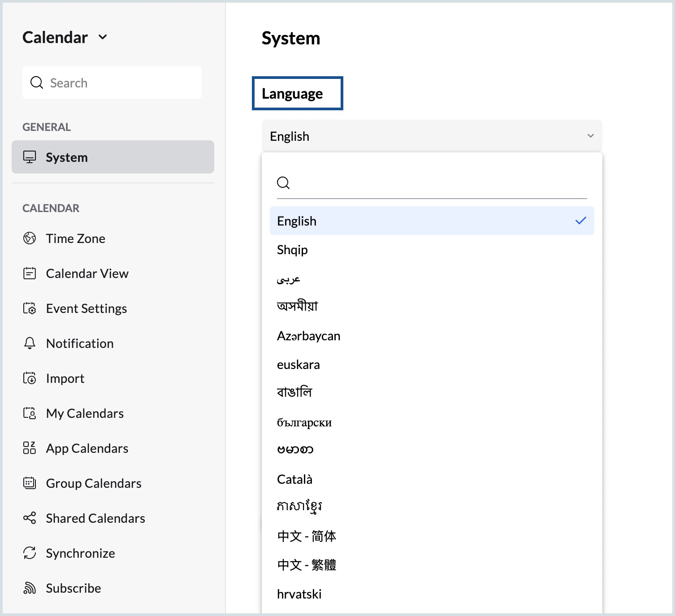The image size is (675, 616).
Task: Go to My Calendars settings
Action: (85, 413)
